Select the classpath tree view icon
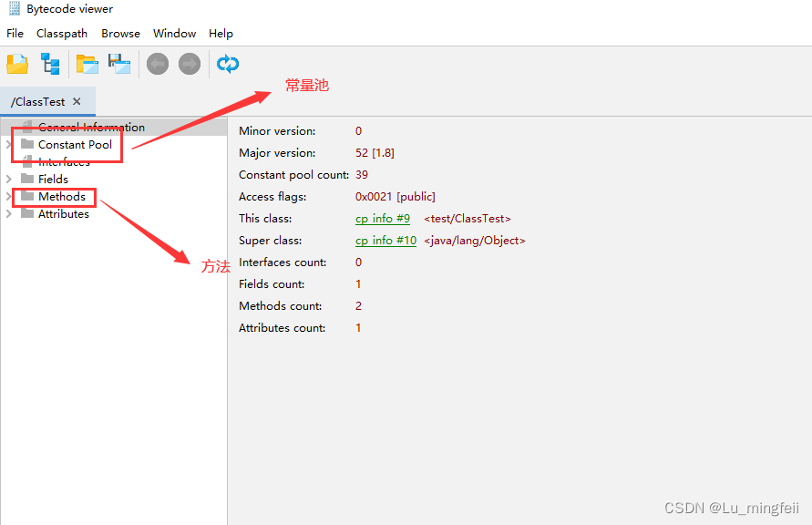The height and width of the screenshot is (525, 812). [50, 63]
